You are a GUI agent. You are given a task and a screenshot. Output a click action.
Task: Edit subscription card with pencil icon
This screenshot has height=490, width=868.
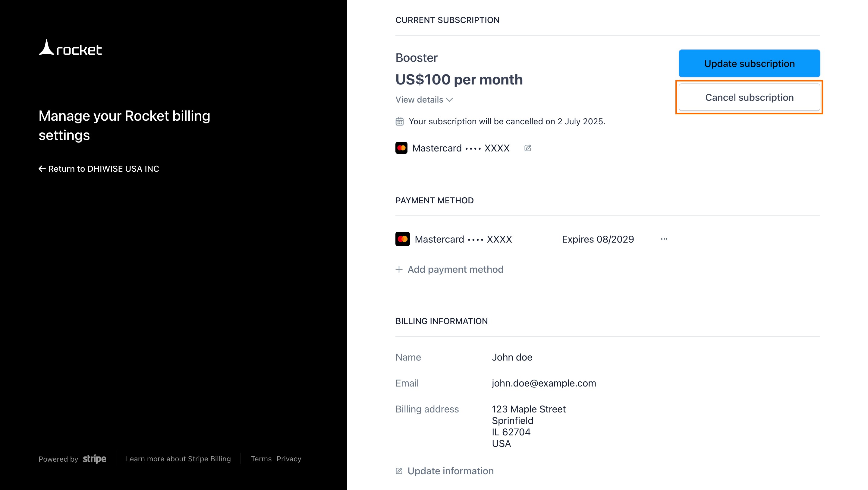528,148
